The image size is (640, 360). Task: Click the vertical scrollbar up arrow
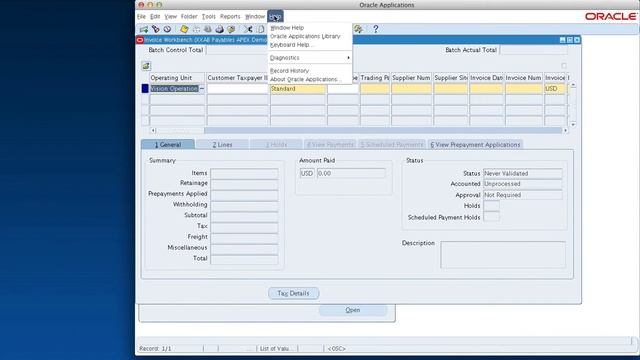[x=573, y=85]
